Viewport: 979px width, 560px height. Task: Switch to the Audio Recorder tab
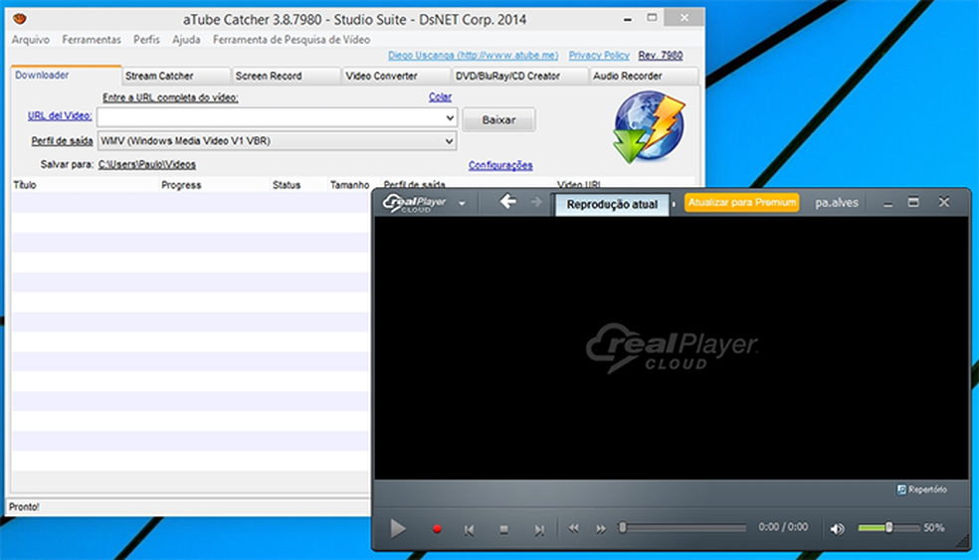point(643,76)
